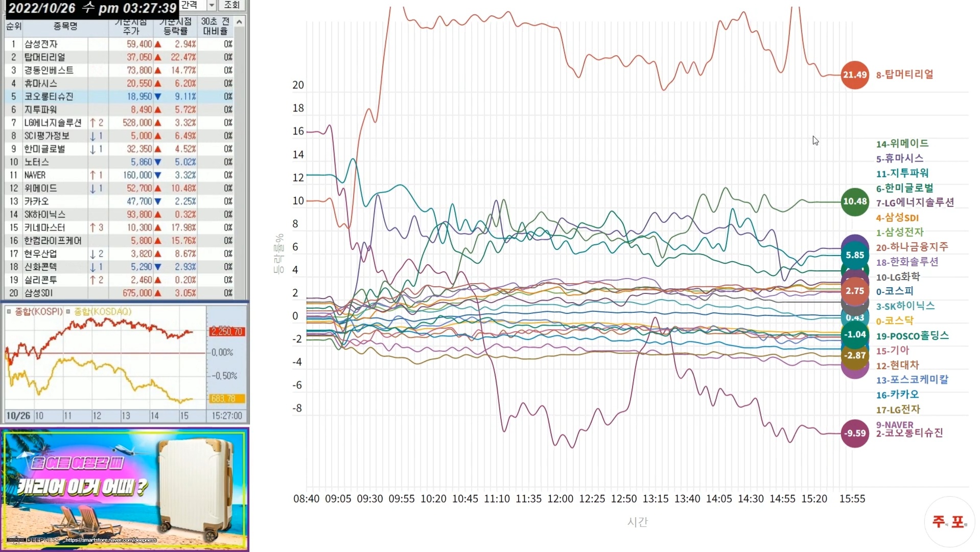Click the 2-코오롱티슈진 legend label
Image resolution: width=980 pixels, height=552 pixels.
(x=909, y=433)
